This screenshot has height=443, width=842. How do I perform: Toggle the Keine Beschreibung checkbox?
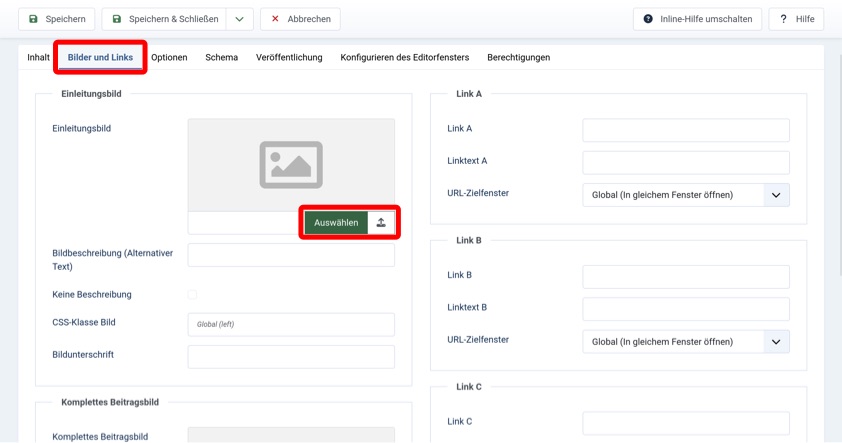point(192,294)
